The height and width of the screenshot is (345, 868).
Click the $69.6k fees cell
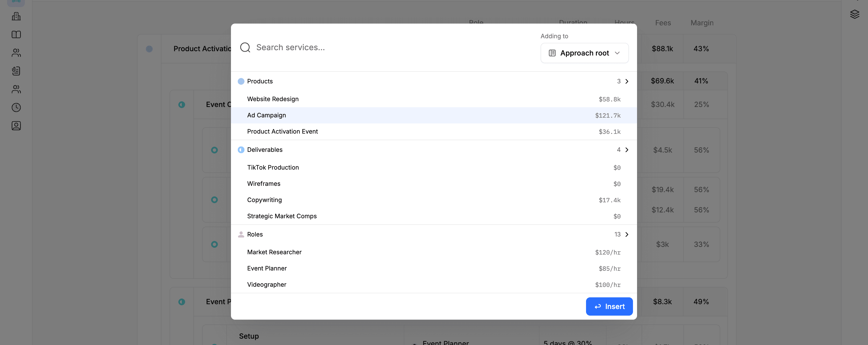click(662, 81)
